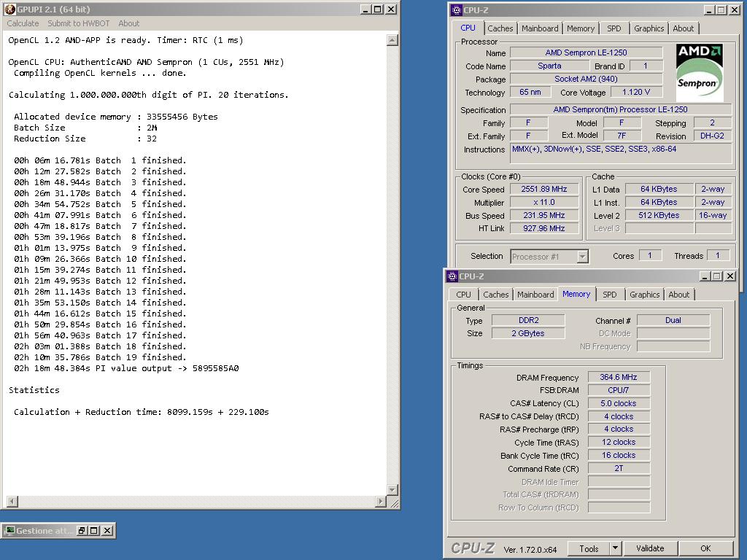
Task: Click the 'AMD Sempron LE-1250' name field
Action: 586,52
